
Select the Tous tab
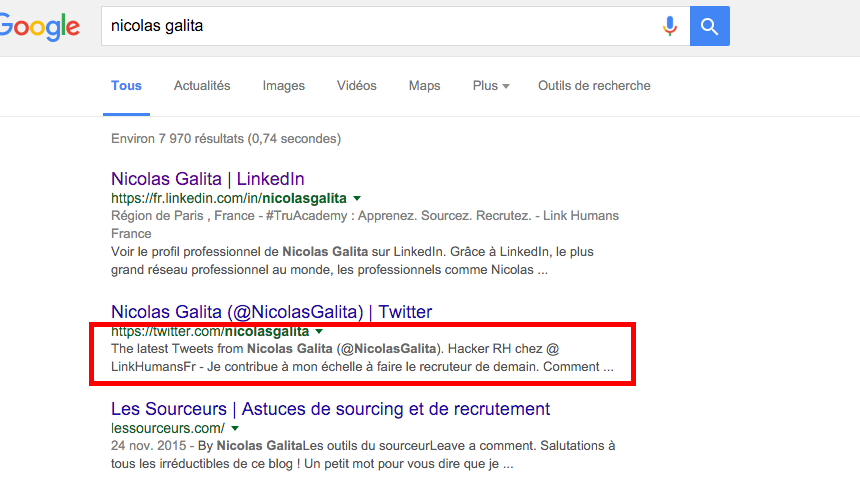126,86
